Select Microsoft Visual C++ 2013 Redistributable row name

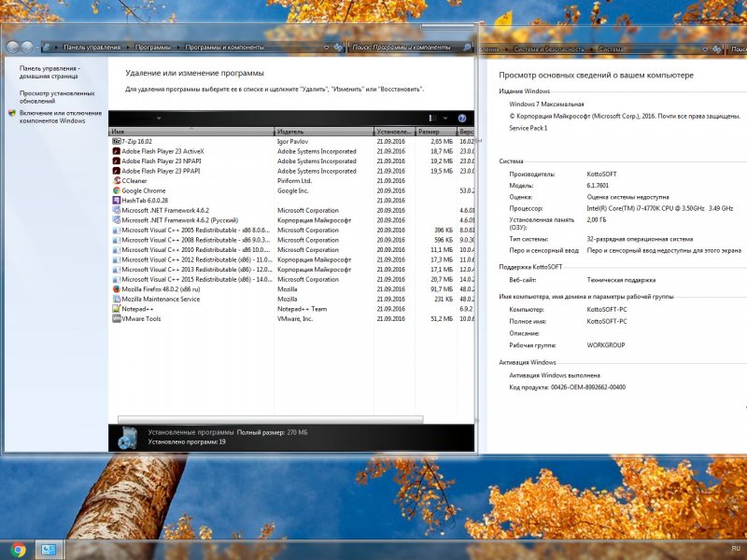pos(197,270)
